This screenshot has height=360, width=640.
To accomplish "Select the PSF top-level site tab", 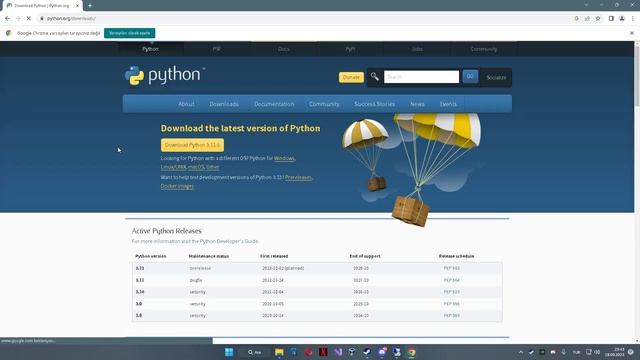I will coord(217,49).
